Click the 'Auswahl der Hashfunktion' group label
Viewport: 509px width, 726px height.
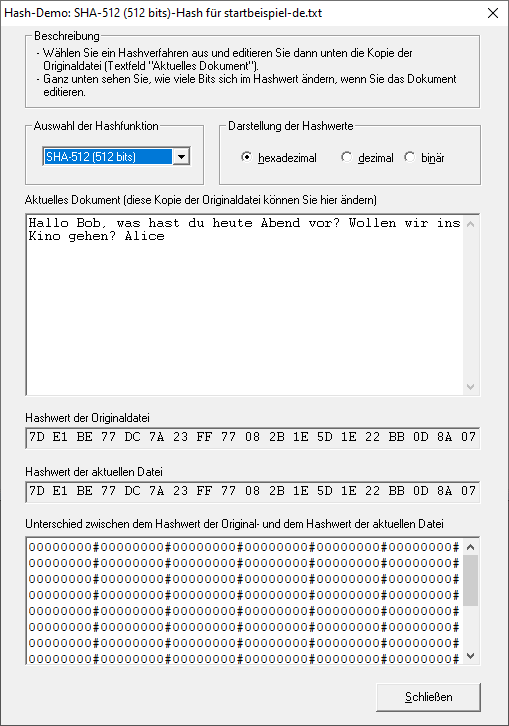point(96,126)
